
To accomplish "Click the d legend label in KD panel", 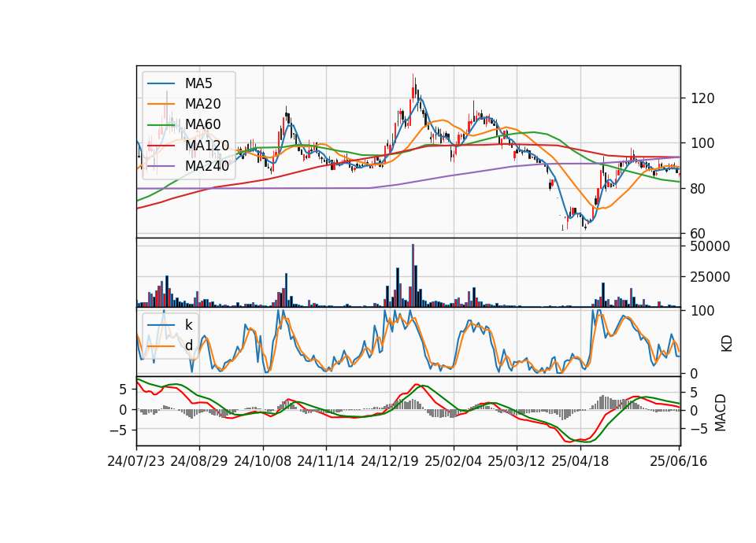I will coord(188,345).
